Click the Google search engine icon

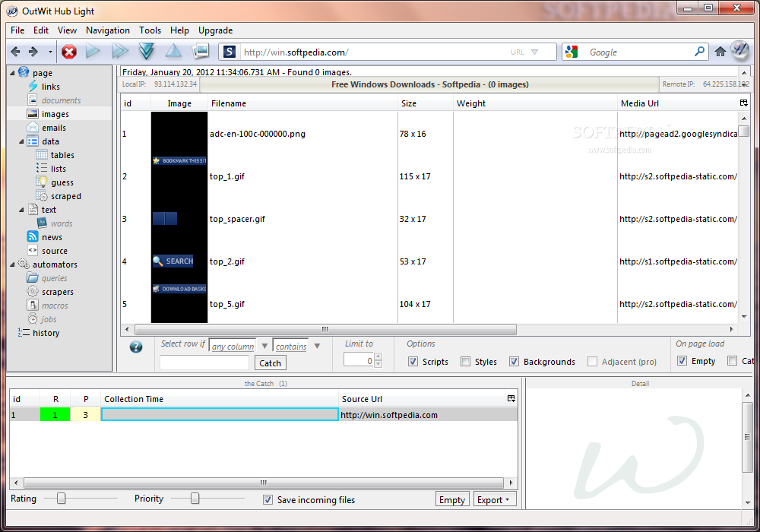click(x=572, y=52)
